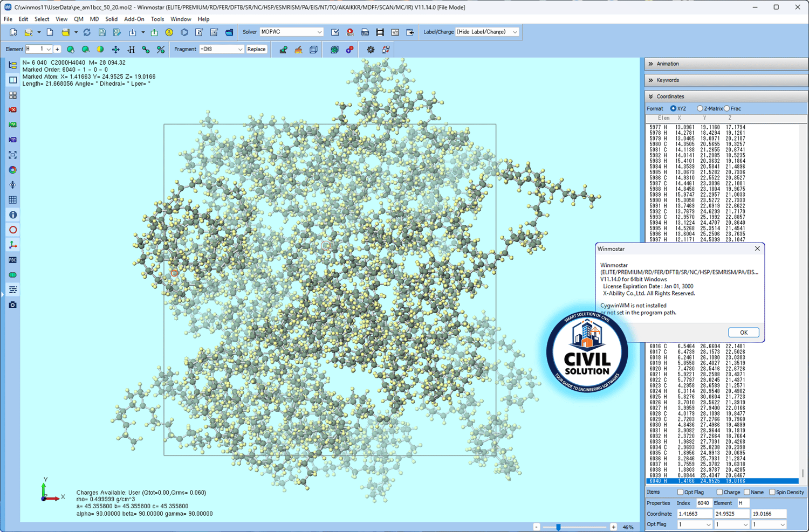Open the Solver dropdown showing MOPAC
This screenshot has width=809, height=532.
coord(291,32)
